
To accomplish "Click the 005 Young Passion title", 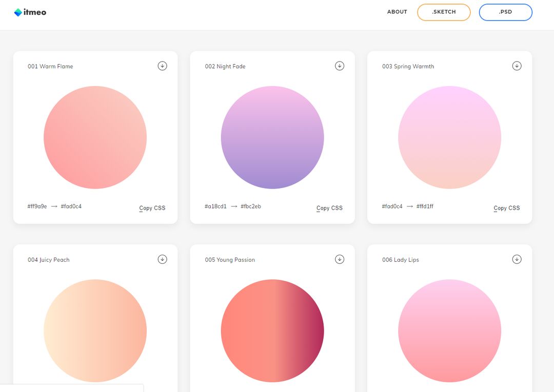I will point(230,260).
